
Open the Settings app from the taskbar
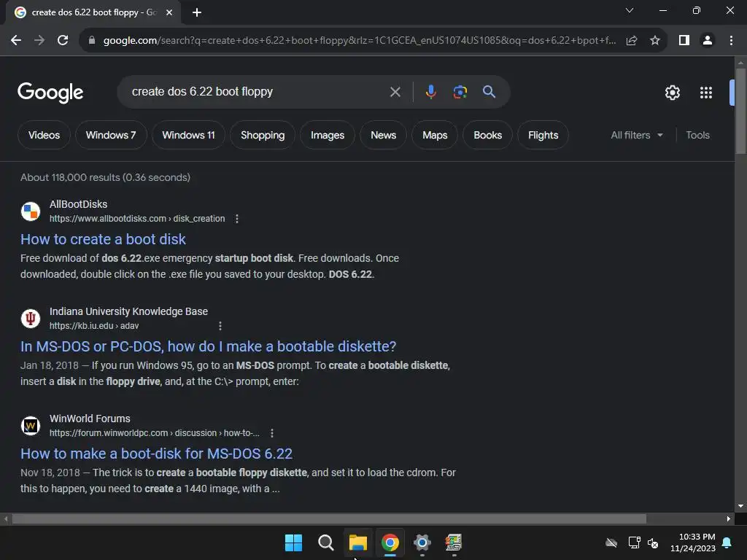pyautogui.click(x=422, y=542)
